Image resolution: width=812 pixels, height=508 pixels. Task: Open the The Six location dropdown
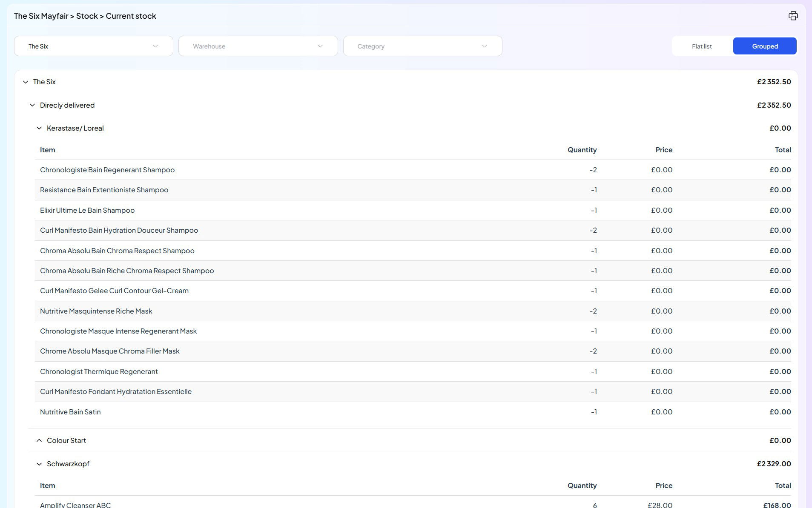coord(93,46)
